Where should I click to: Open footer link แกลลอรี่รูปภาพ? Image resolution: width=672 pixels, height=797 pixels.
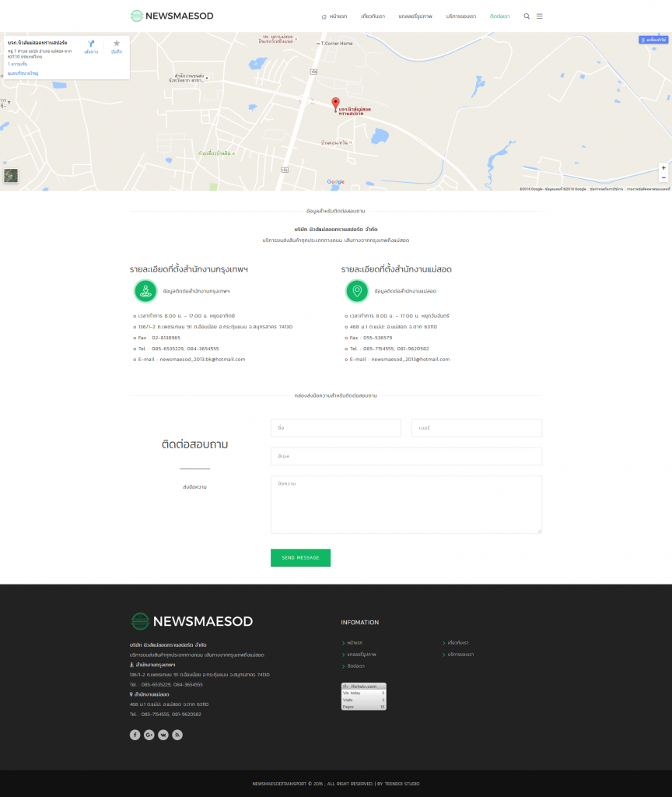[x=362, y=655]
